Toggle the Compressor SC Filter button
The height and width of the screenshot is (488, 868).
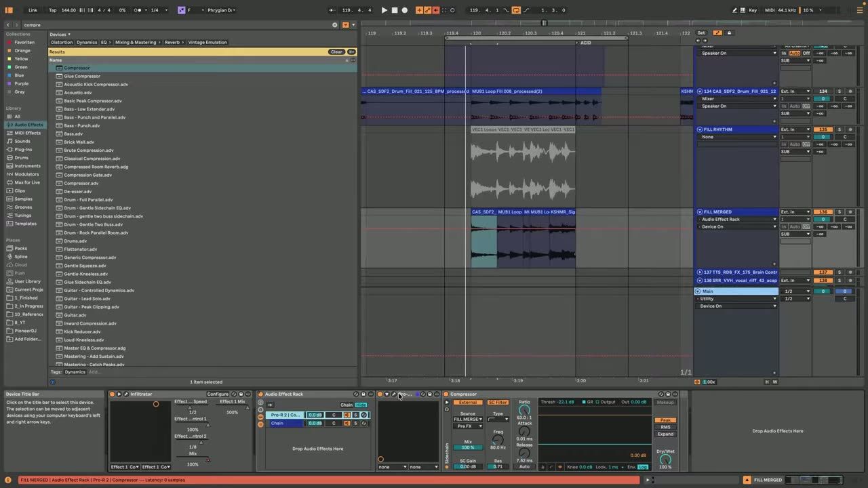click(x=498, y=402)
